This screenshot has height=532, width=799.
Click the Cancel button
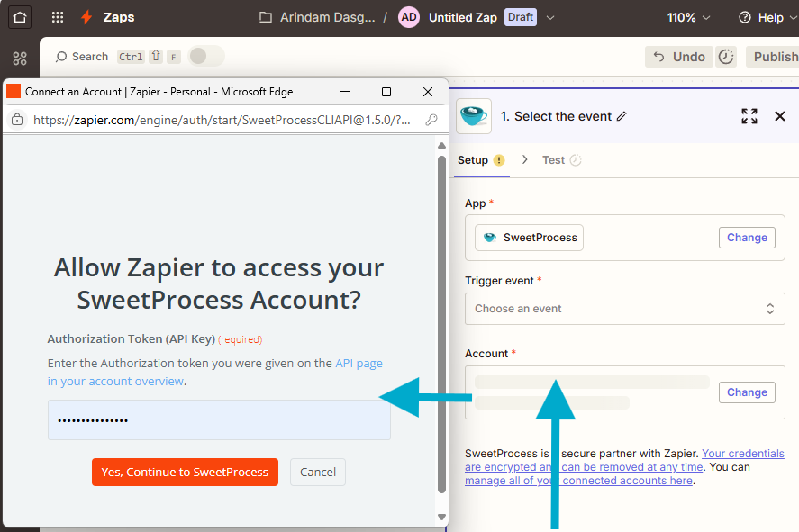point(317,472)
